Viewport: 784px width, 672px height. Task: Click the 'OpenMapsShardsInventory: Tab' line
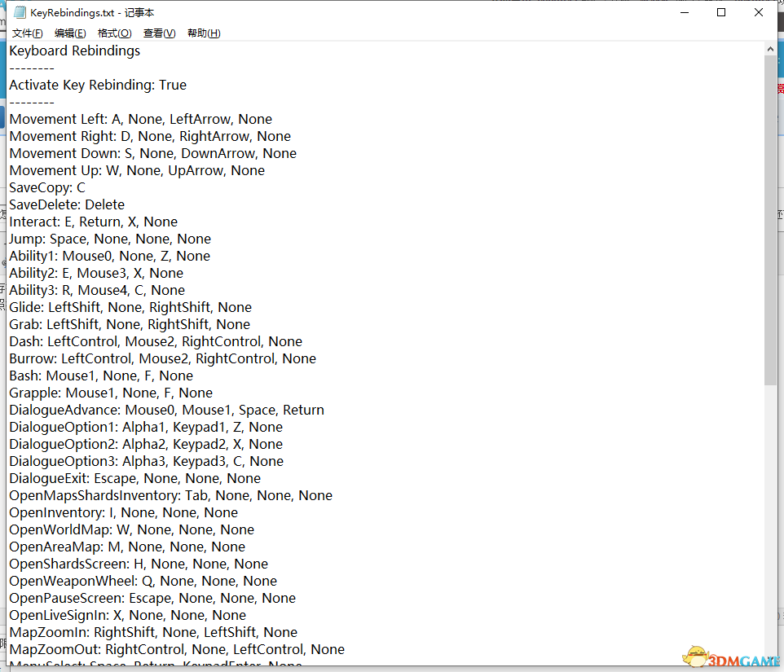point(170,495)
